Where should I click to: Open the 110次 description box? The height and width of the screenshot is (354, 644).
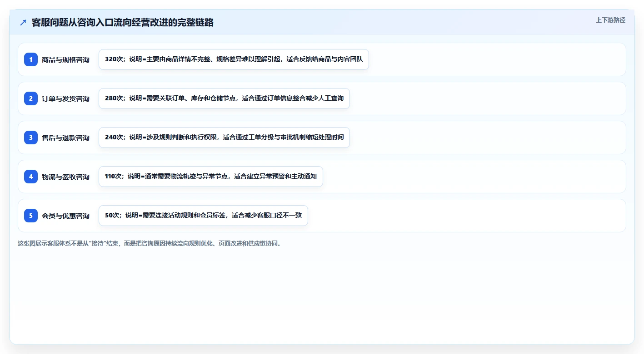coord(210,177)
